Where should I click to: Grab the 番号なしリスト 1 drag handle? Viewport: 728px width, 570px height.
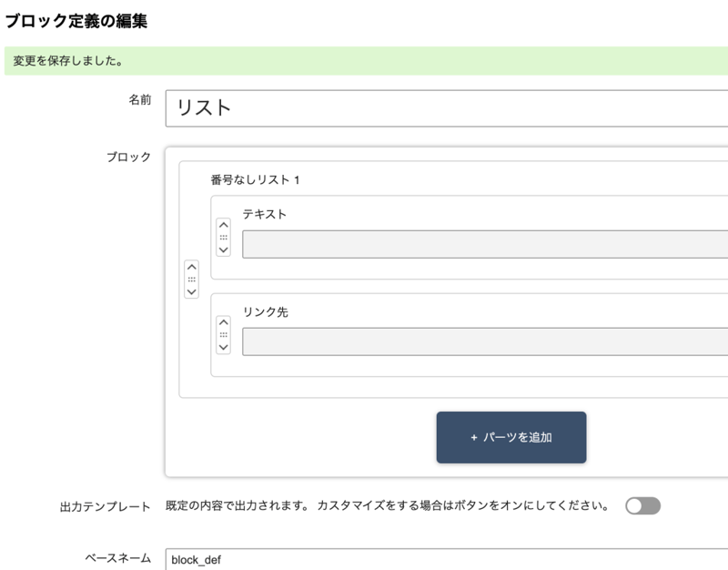click(x=191, y=280)
